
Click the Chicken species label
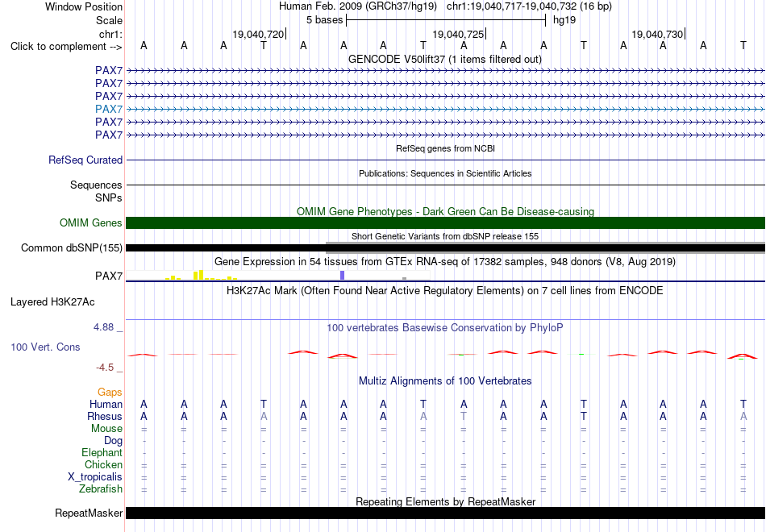[x=103, y=464]
